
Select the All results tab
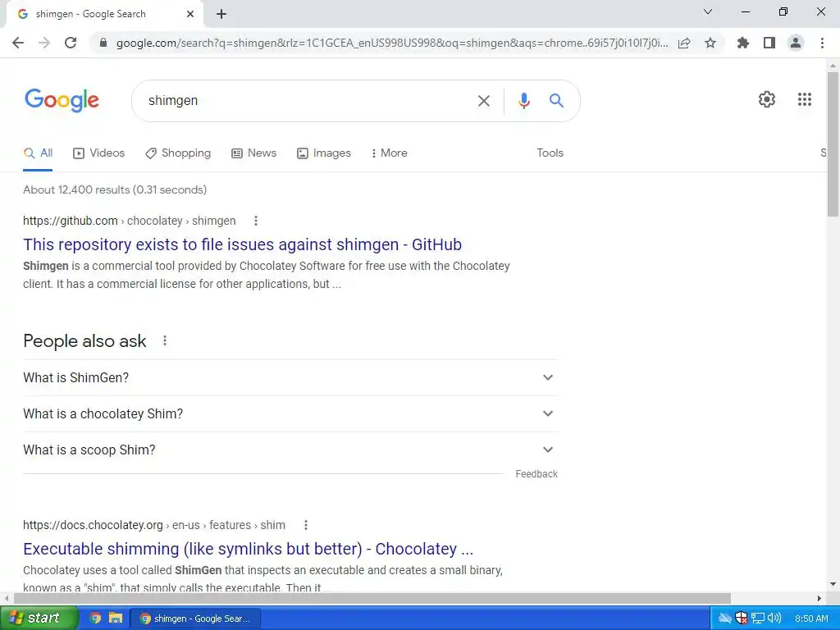coord(38,153)
